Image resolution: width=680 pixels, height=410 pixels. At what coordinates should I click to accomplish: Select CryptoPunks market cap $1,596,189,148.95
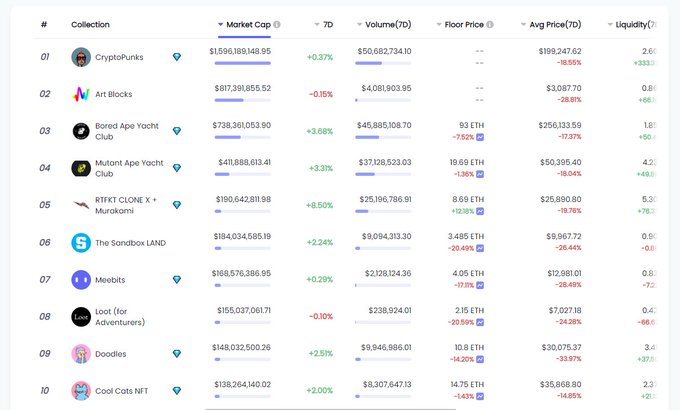[x=240, y=51]
